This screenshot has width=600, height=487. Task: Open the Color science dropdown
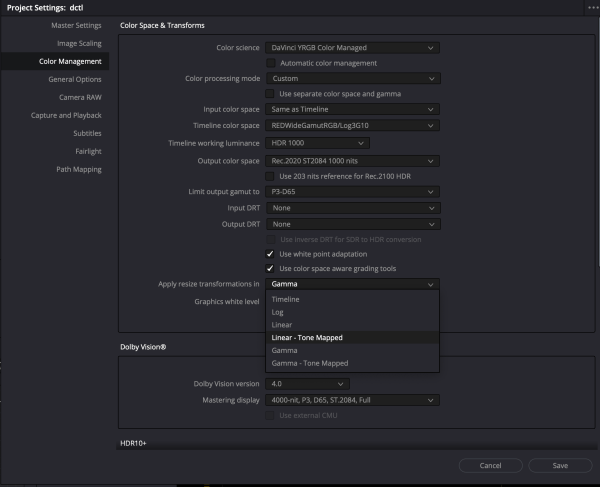[352, 47]
